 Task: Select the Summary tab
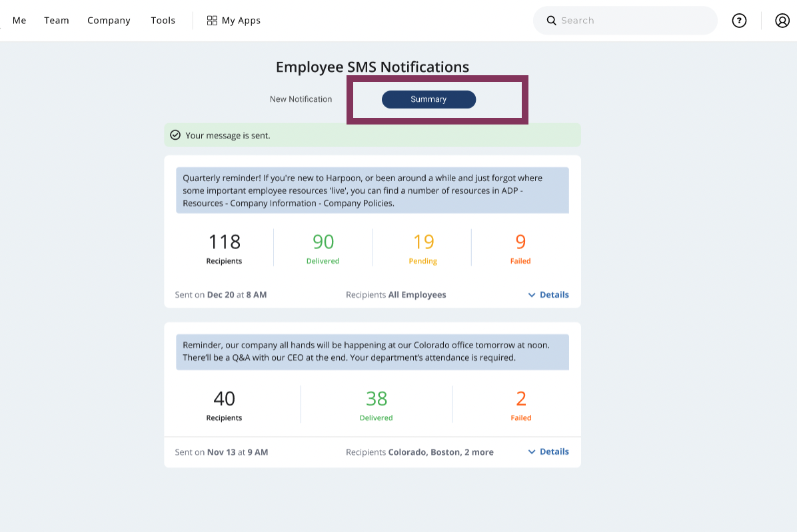428,99
